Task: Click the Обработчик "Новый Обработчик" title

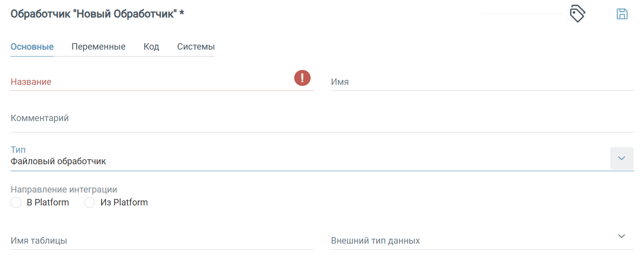Action: coord(97,14)
